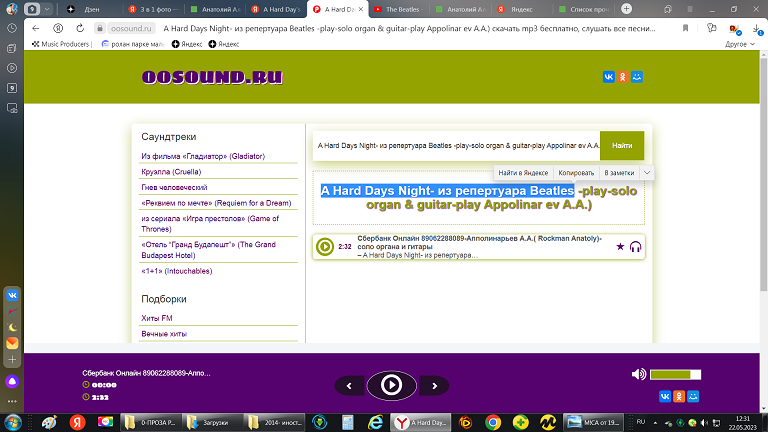Viewport: 768px width, 432px height.
Task: Switch to the Дзен tab
Action: pyautogui.click(x=91, y=9)
